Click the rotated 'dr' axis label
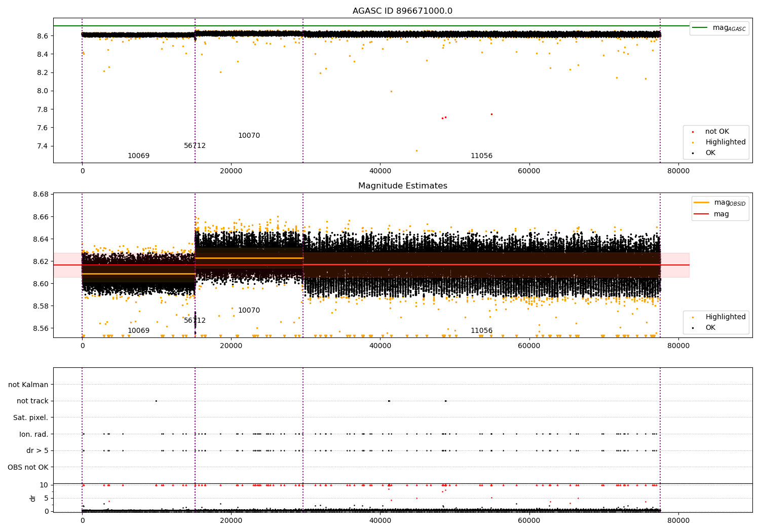 click(x=33, y=498)
